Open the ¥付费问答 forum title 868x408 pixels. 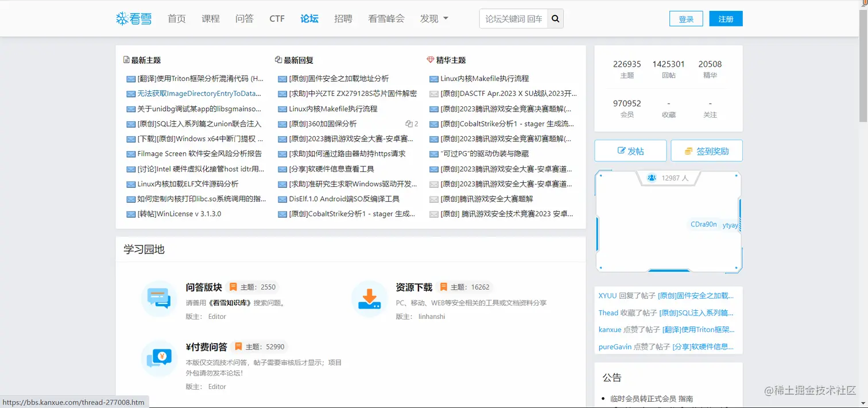pyautogui.click(x=207, y=347)
